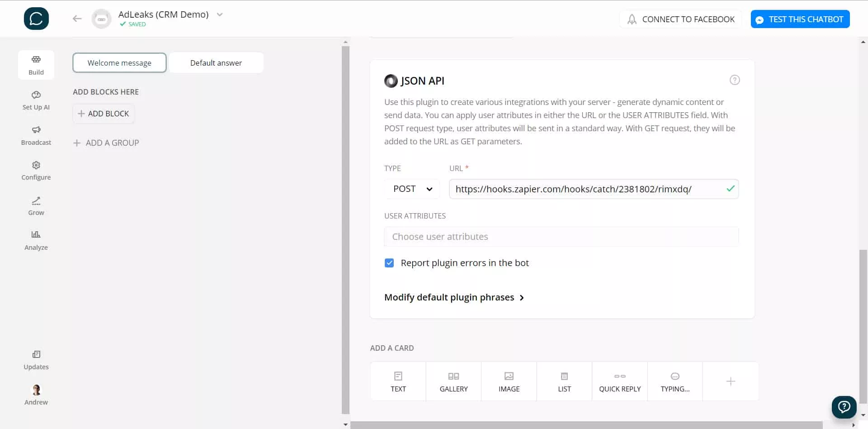Open Andrew's profile avatar
This screenshot has width=868, height=429.
coord(36,390)
